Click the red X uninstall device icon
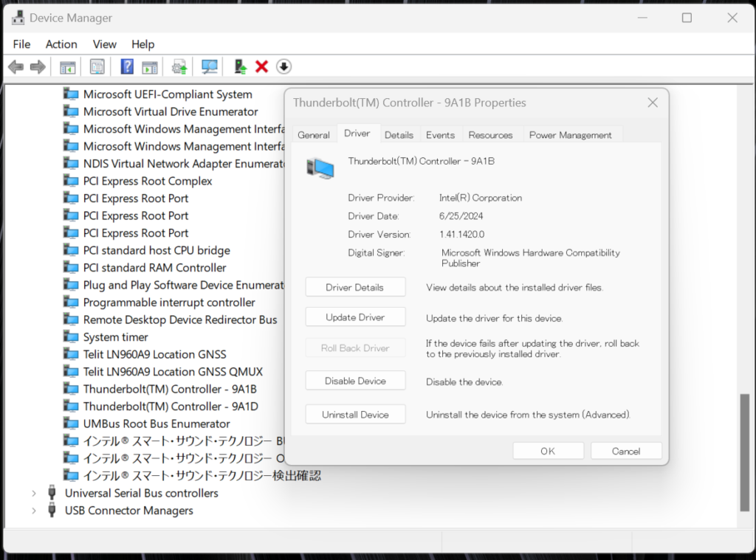756x560 pixels. [x=261, y=67]
